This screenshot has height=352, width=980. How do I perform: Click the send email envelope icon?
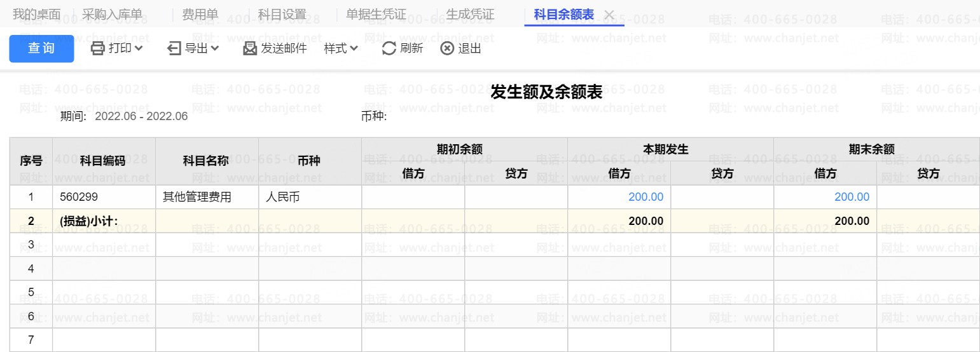(250, 48)
